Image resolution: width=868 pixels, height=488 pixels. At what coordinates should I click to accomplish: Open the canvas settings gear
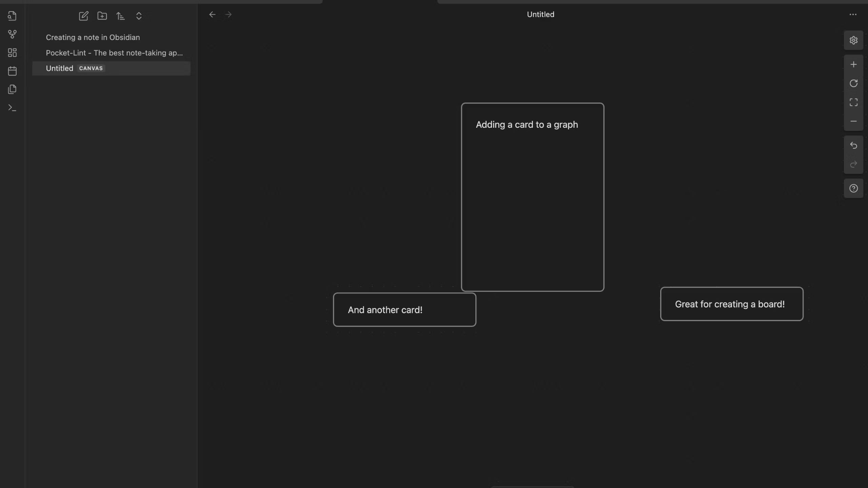click(853, 40)
